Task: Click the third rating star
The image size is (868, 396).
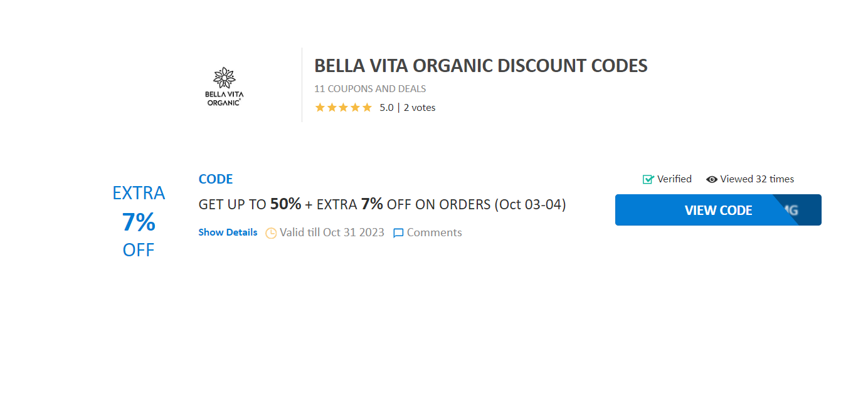Action: point(344,107)
